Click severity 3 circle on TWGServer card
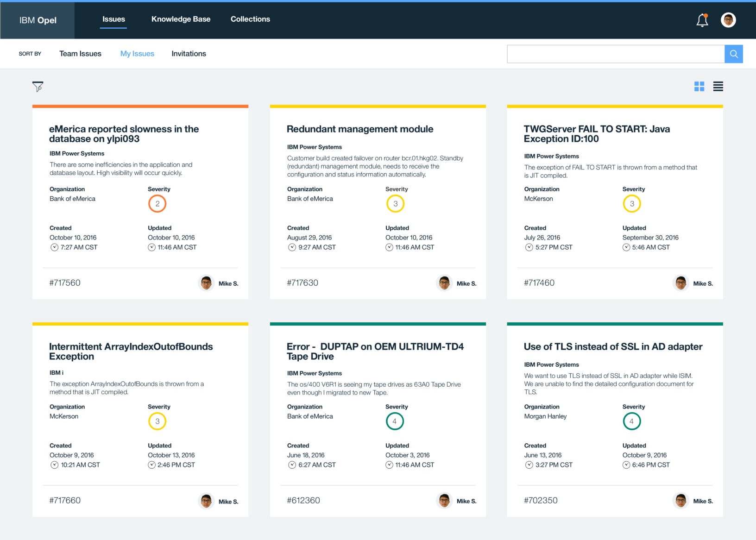The image size is (756, 540). click(632, 204)
